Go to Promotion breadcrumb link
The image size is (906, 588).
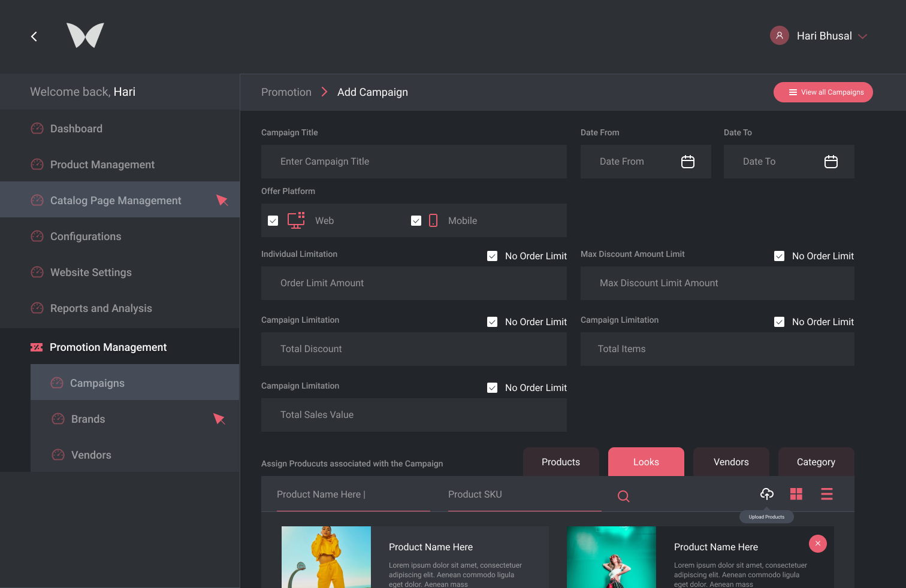286,92
